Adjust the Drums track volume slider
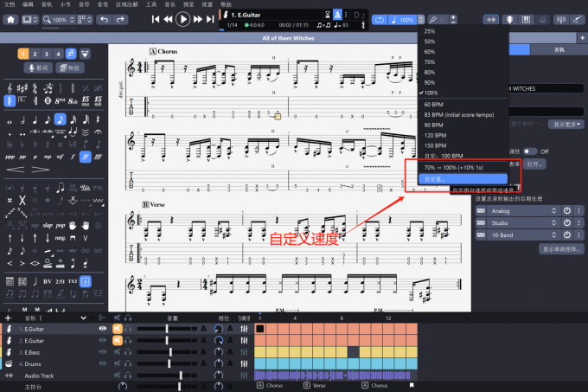 pyautogui.click(x=169, y=364)
